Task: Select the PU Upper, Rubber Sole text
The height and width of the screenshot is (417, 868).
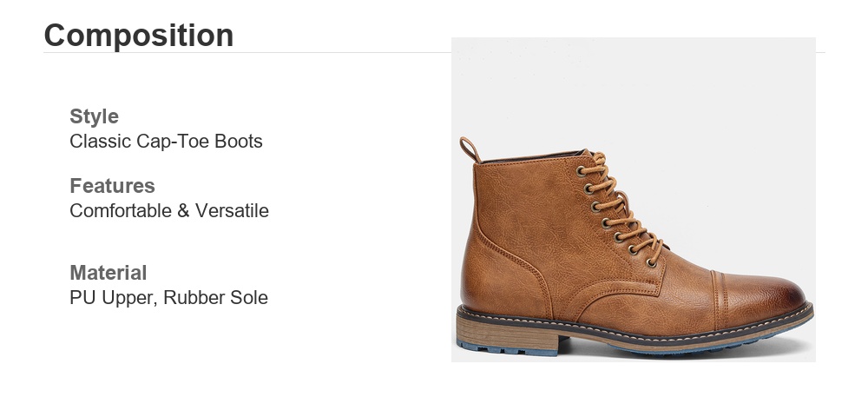Action: point(169,297)
